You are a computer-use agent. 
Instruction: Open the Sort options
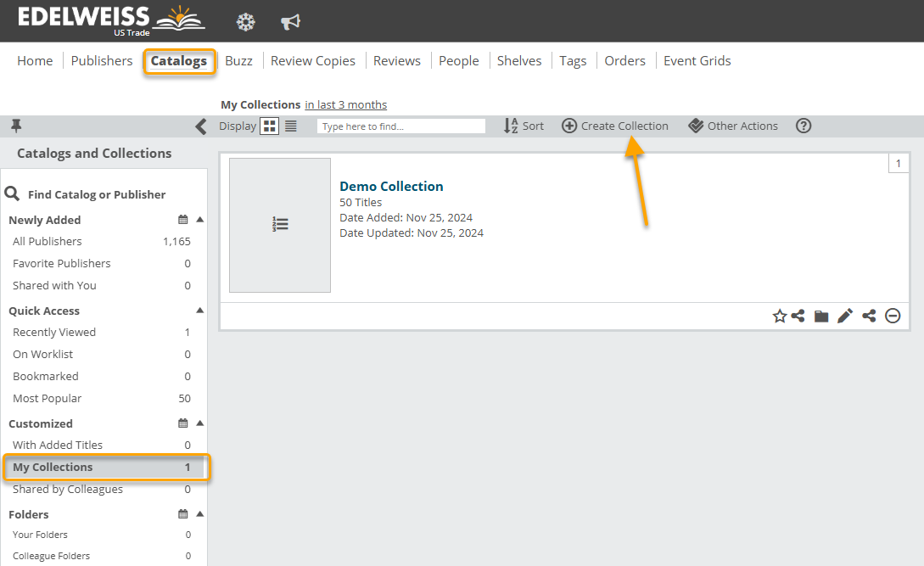coord(524,126)
